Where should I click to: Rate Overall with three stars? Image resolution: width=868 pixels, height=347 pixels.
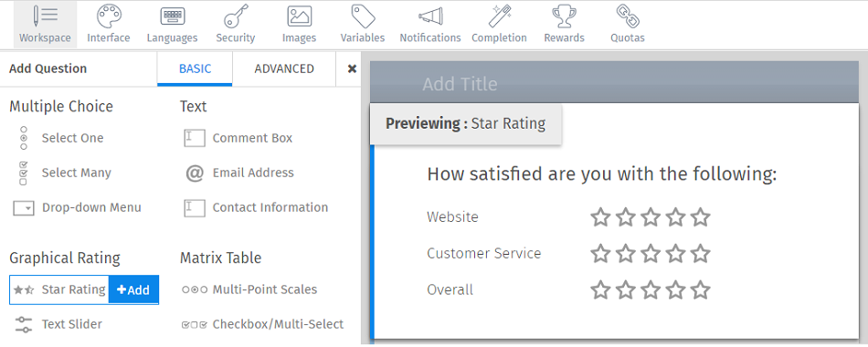651,290
